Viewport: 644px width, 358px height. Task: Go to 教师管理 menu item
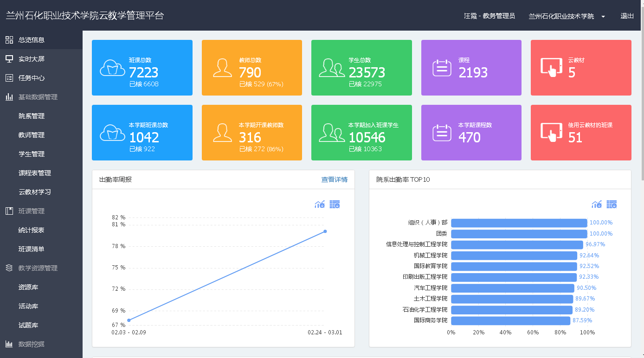[x=32, y=135]
